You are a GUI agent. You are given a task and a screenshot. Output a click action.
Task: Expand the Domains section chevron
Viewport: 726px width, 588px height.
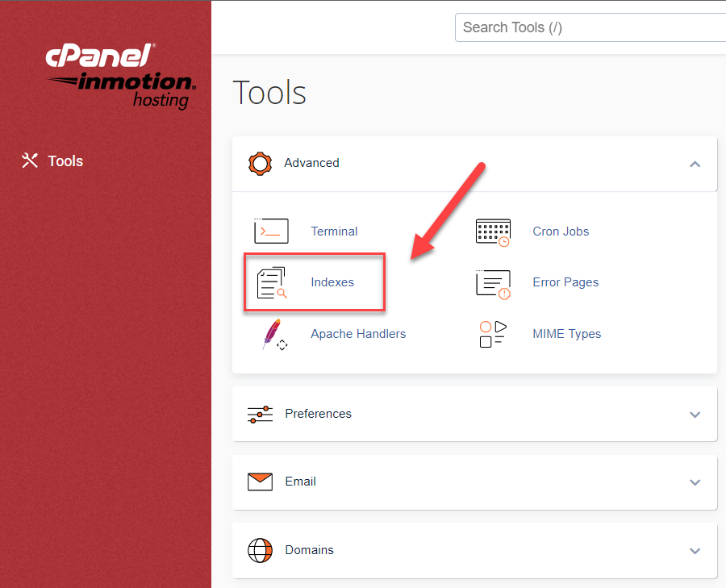(695, 551)
